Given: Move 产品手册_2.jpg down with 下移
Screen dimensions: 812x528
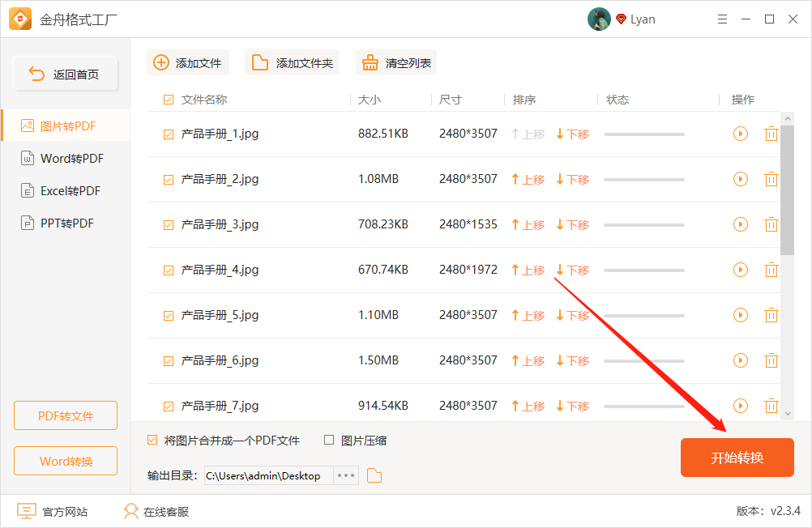Looking at the screenshot, I should click(573, 180).
